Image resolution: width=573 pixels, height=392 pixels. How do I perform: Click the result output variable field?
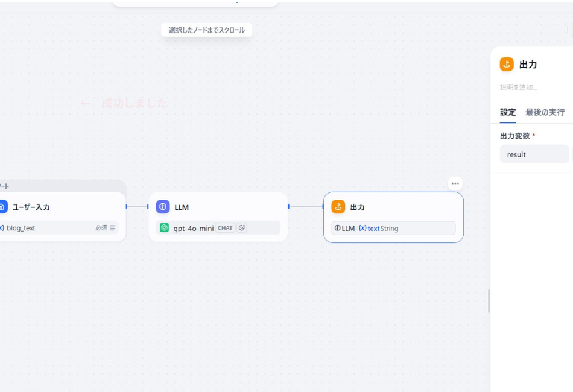pyautogui.click(x=534, y=154)
